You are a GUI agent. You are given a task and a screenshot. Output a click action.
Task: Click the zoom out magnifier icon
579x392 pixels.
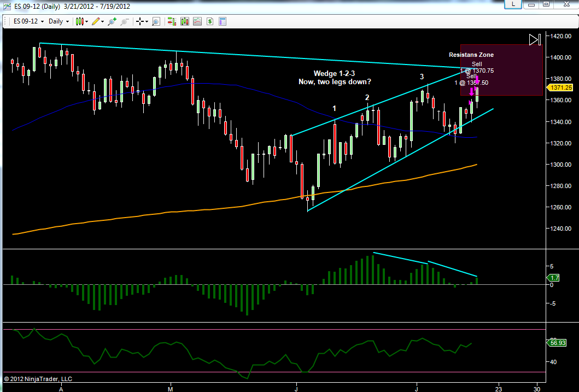(x=125, y=21)
